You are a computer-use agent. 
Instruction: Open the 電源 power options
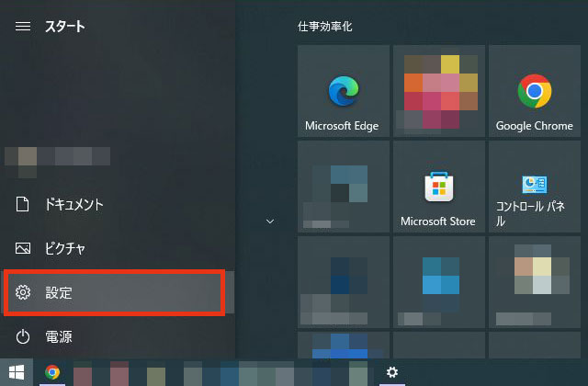pos(117,336)
